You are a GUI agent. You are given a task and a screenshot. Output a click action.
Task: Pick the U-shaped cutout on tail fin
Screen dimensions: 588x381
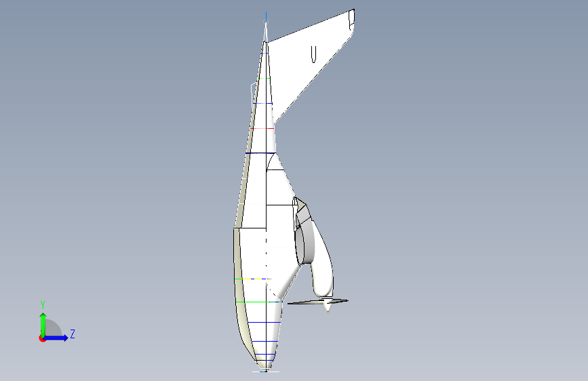coord(314,54)
